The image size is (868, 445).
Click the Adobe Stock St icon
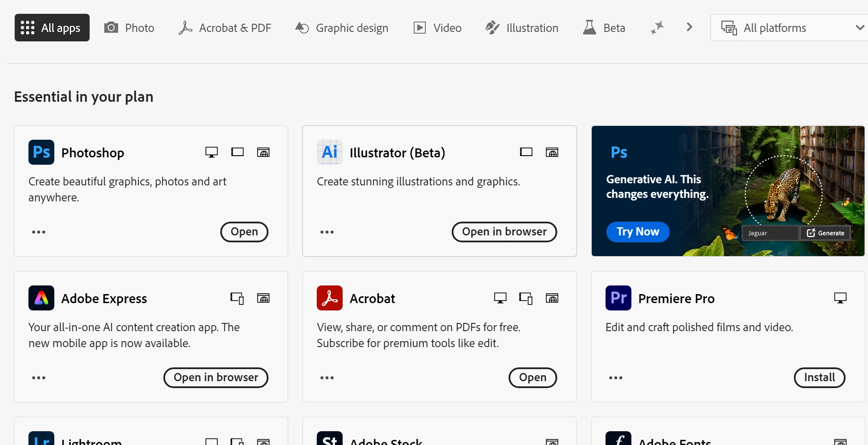pyautogui.click(x=330, y=438)
